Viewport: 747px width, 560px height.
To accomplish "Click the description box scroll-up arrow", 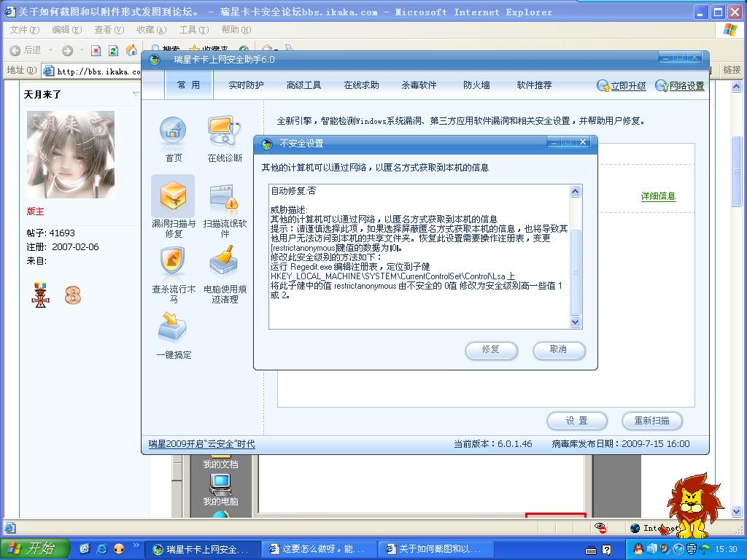I will point(575,192).
